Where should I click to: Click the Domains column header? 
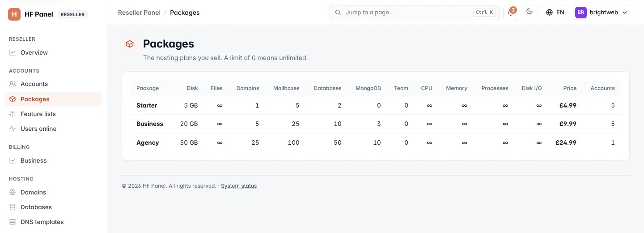(248, 88)
